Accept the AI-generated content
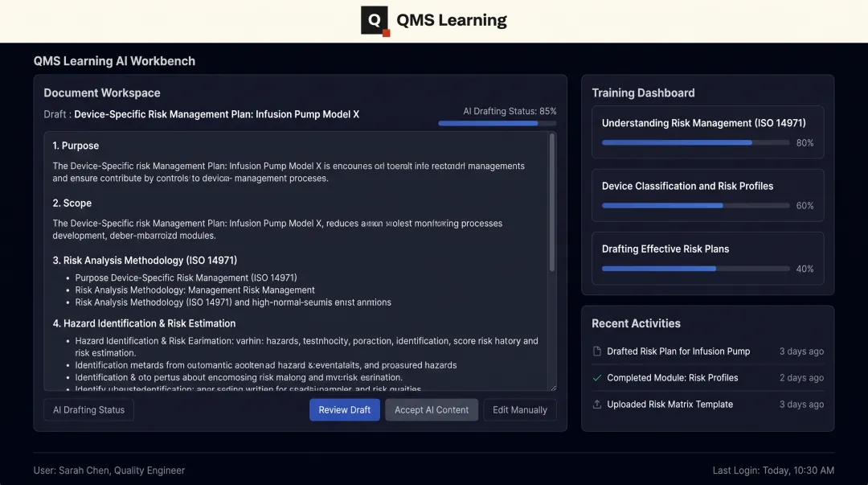The image size is (868, 485). click(x=432, y=409)
